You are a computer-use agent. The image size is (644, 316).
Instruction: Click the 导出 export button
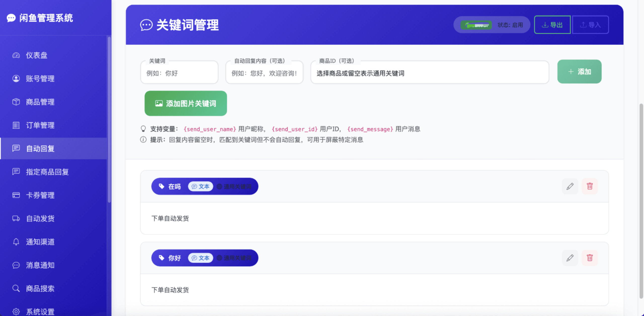[552, 25]
